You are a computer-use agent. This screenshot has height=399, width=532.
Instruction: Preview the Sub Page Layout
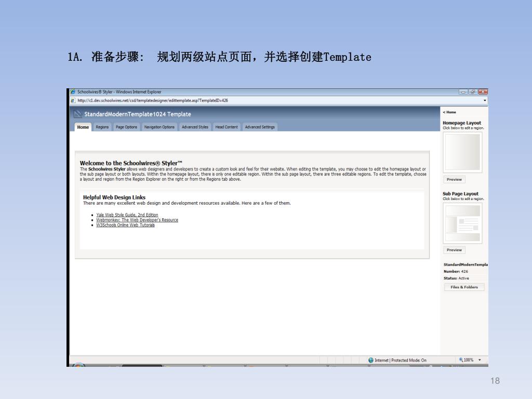[x=454, y=250]
